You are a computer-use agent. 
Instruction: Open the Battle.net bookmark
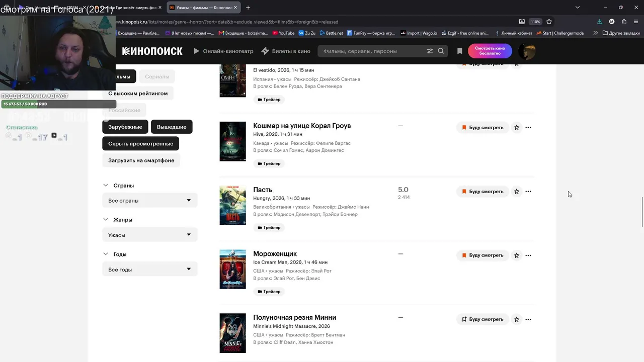(330, 33)
